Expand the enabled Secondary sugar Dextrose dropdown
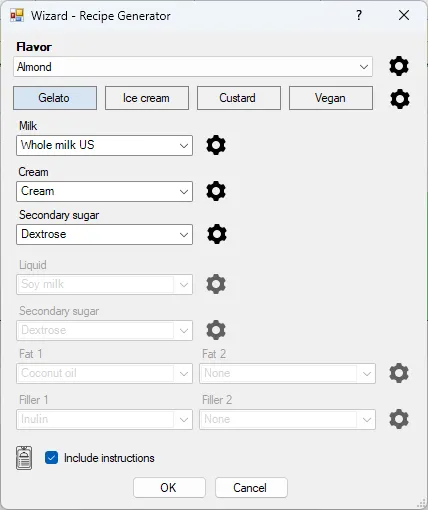This screenshot has height=510, width=428. point(104,234)
